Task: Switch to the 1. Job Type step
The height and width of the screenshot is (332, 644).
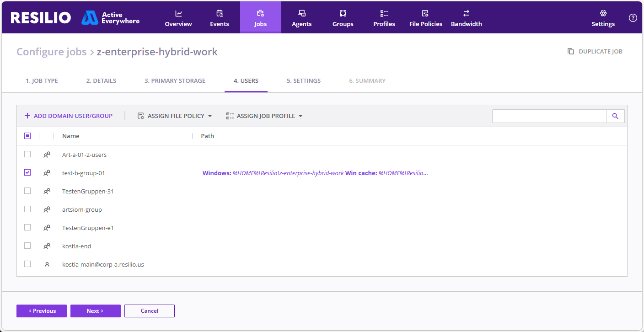Action: click(x=42, y=81)
